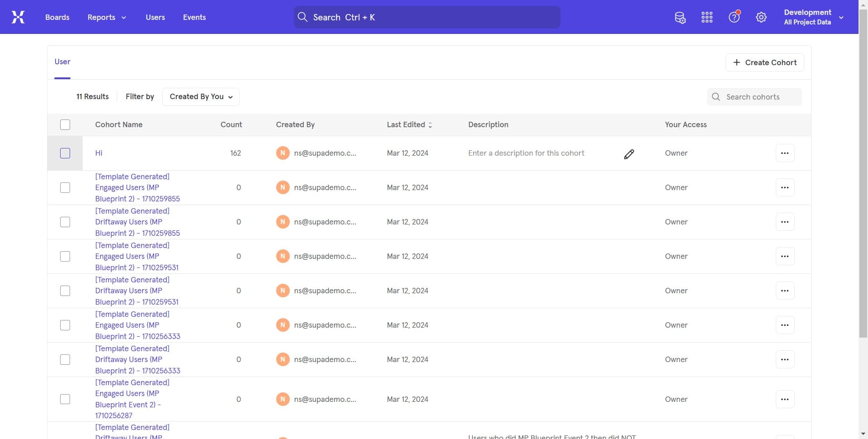Expand the Reports menu chevron
Image resolution: width=868 pixels, height=439 pixels.
(124, 17)
